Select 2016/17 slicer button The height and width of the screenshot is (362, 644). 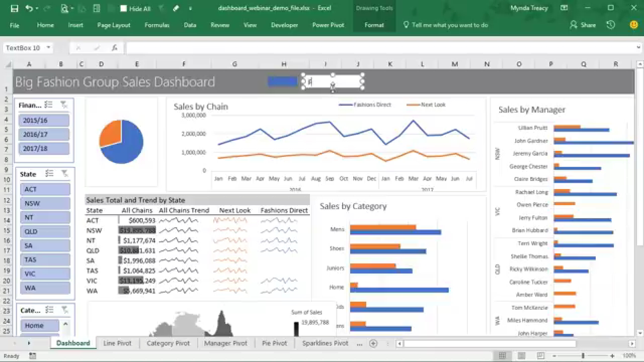(x=44, y=134)
